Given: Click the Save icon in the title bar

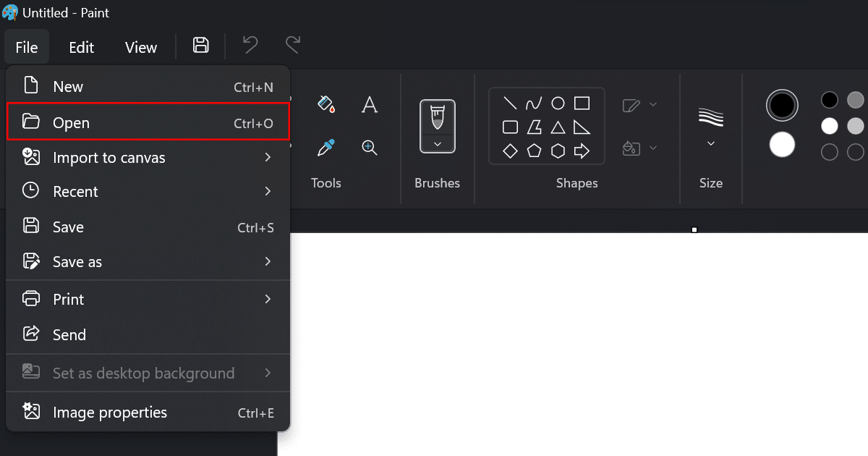Looking at the screenshot, I should [200, 45].
